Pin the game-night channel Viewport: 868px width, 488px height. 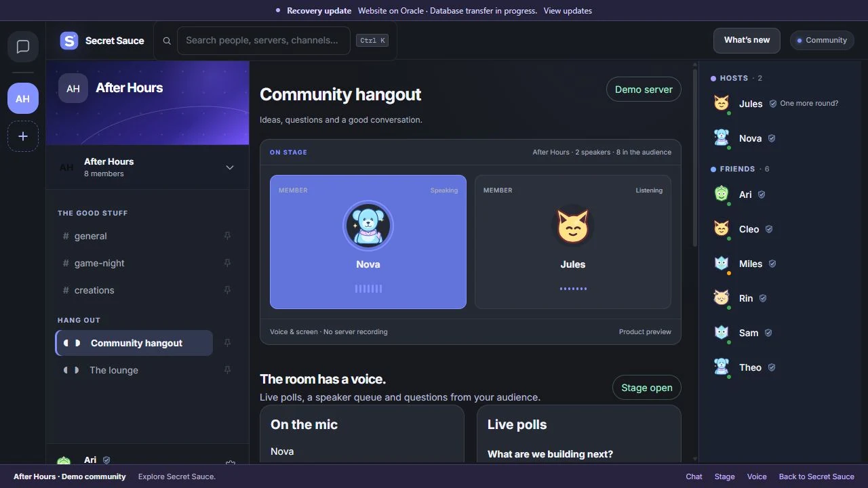tap(227, 263)
